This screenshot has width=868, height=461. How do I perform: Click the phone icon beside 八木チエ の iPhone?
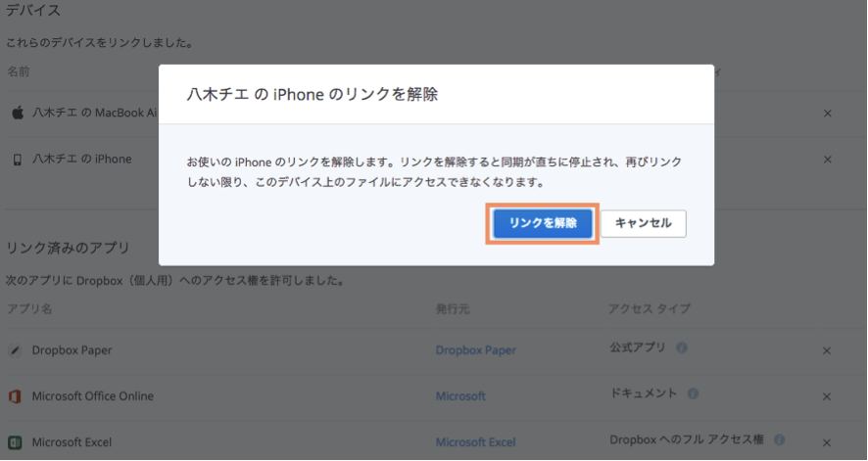pyautogui.click(x=17, y=159)
